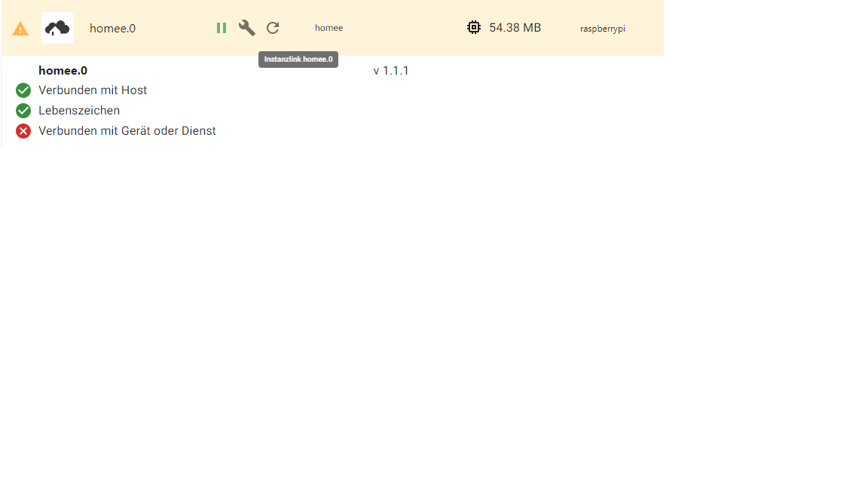Select the homee.0 instance name in header row
868x488 pixels.
[x=112, y=28]
